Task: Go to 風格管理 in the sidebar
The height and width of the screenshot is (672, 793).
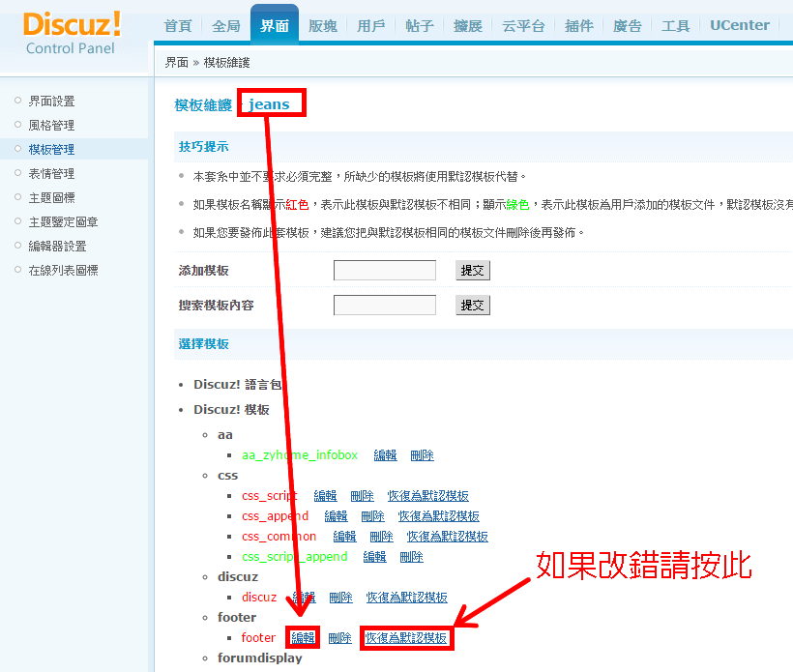Action: [x=51, y=126]
